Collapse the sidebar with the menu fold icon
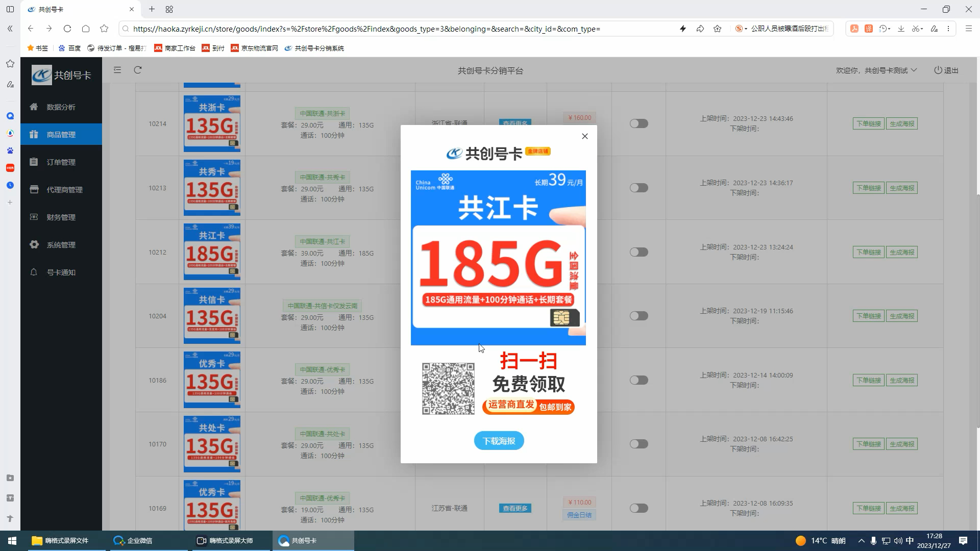This screenshot has height=551, width=980. (x=117, y=70)
